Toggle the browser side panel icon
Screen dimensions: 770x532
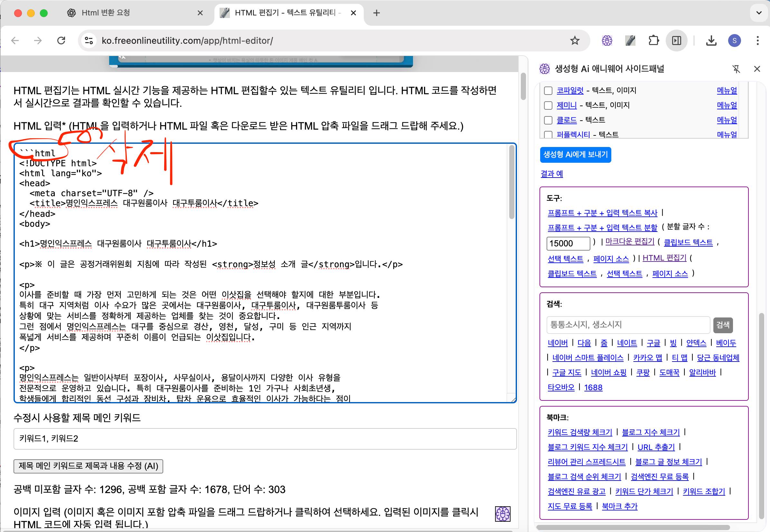tap(677, 41)
